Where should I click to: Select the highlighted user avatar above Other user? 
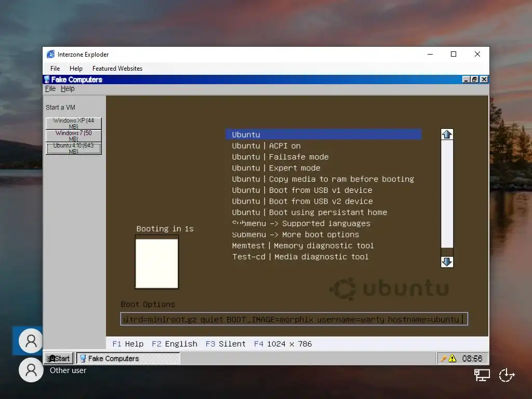31,340
